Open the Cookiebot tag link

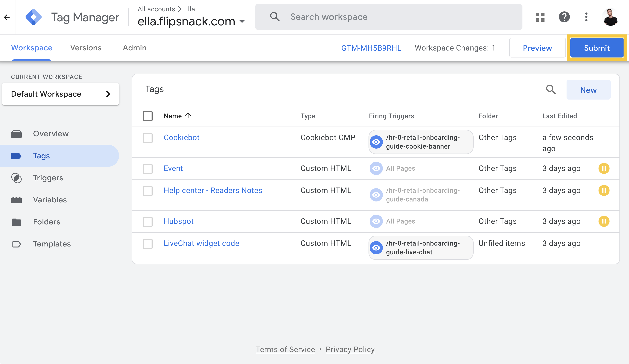tap(181, 138)
